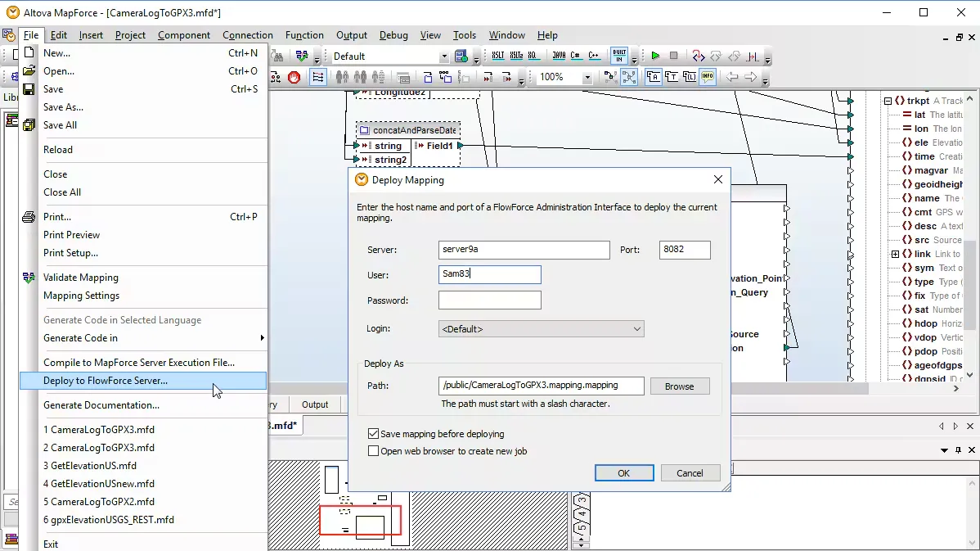Open the Component menu
The height and width of the screenshot is (551, 980).
184,35
